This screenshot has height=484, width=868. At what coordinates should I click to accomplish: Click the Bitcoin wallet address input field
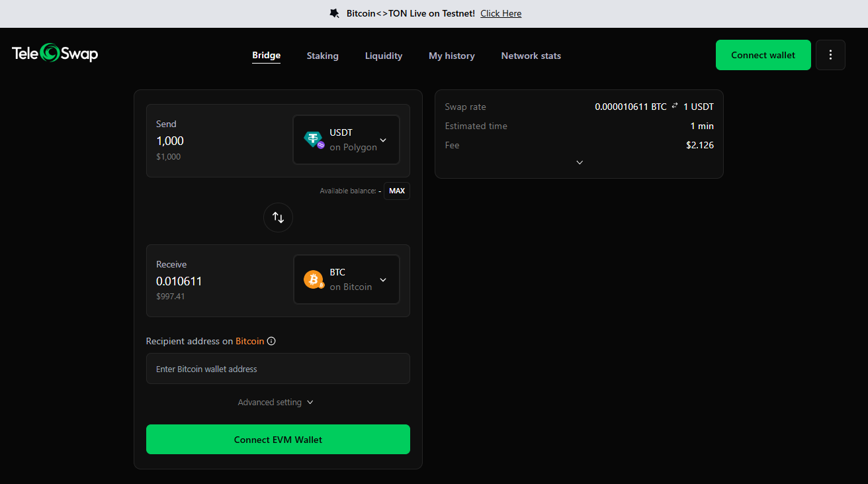[x=278, y=368]
